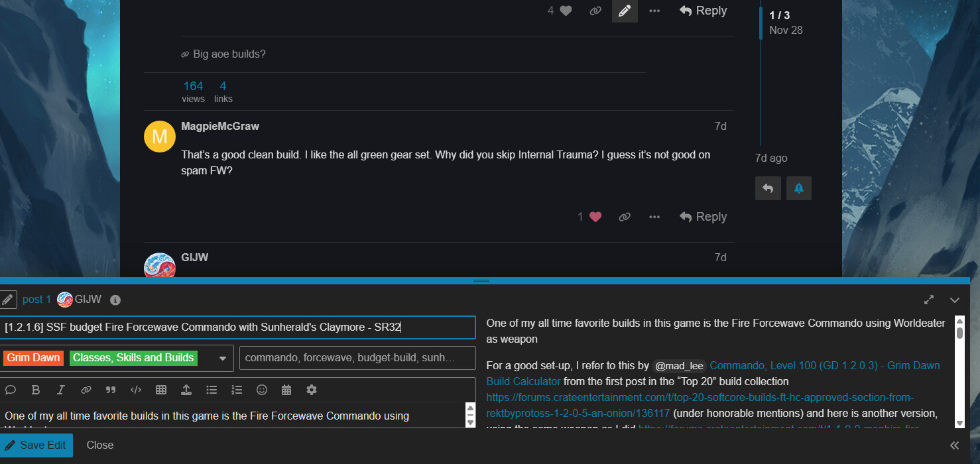
Task: Open the emoji picker
Action: [262, 390]
